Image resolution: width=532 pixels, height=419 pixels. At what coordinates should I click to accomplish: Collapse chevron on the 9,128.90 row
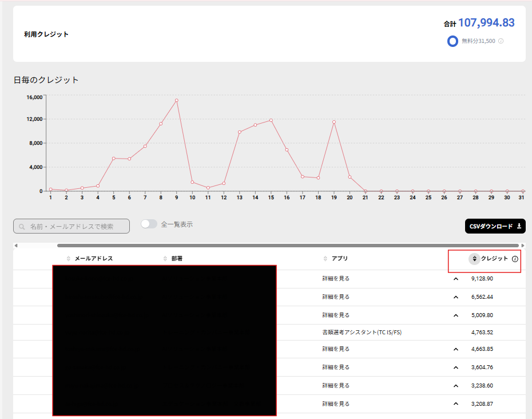point(456,279)
